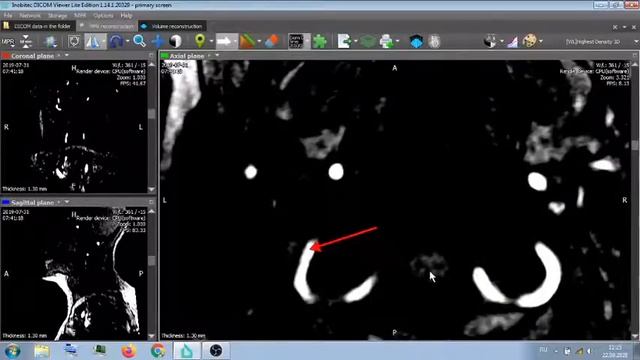Screen dimensions: 640x360
Task: Open the Axial plane header dropdown arrow
Action: click(217, 55)
